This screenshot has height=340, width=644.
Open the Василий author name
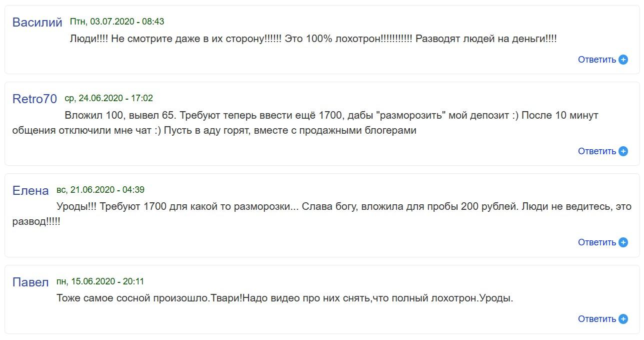pos(37,23)
